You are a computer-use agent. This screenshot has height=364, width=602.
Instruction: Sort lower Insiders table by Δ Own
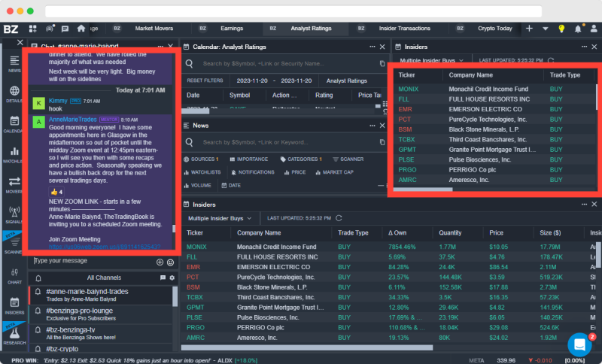[397, 233]
